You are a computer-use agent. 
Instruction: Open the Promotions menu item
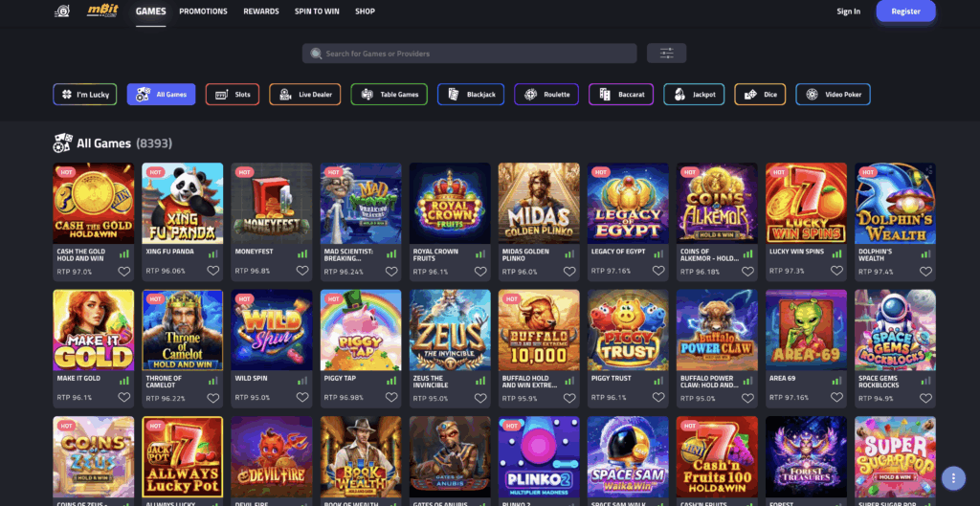(x=203, y=11)
